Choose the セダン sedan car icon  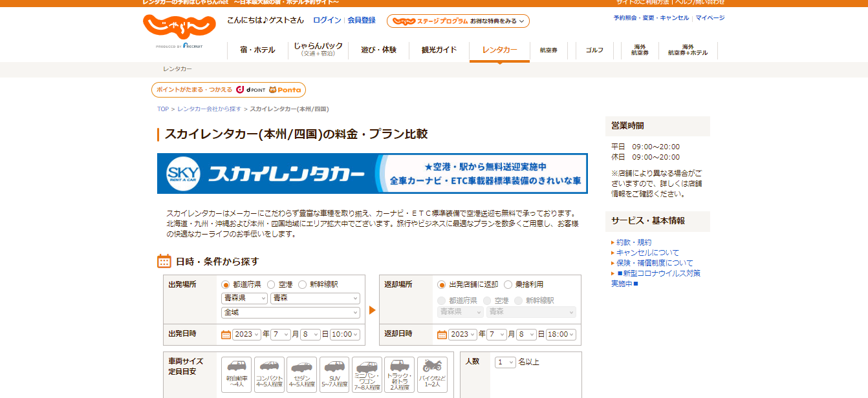301,374
